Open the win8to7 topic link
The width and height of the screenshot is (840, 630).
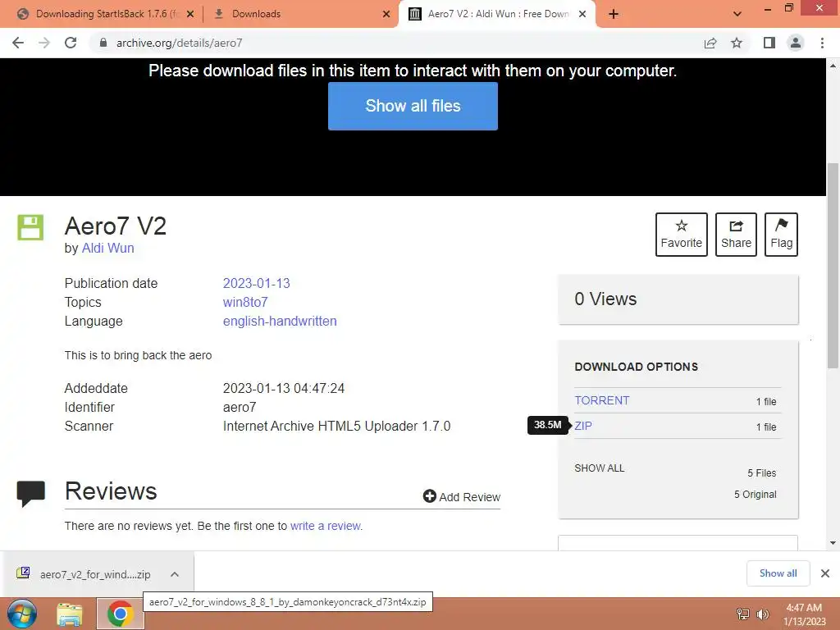pyautogui.click(x=245, y=302)
